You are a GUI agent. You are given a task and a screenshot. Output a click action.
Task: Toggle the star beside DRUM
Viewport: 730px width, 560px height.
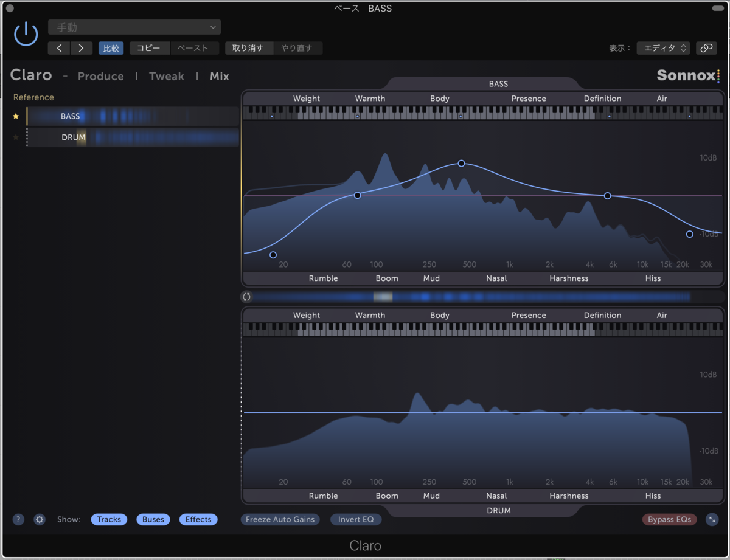coord(16,137)
